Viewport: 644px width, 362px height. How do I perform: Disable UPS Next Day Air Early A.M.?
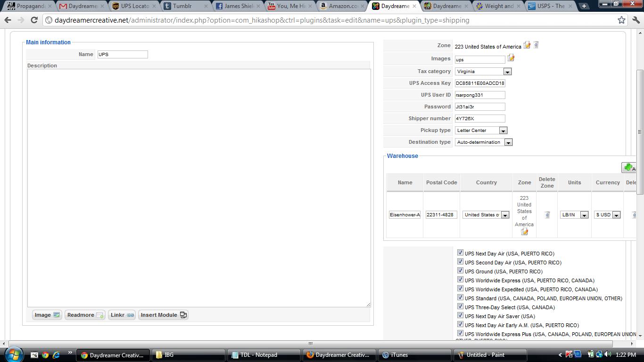click(x=460, y=324)
